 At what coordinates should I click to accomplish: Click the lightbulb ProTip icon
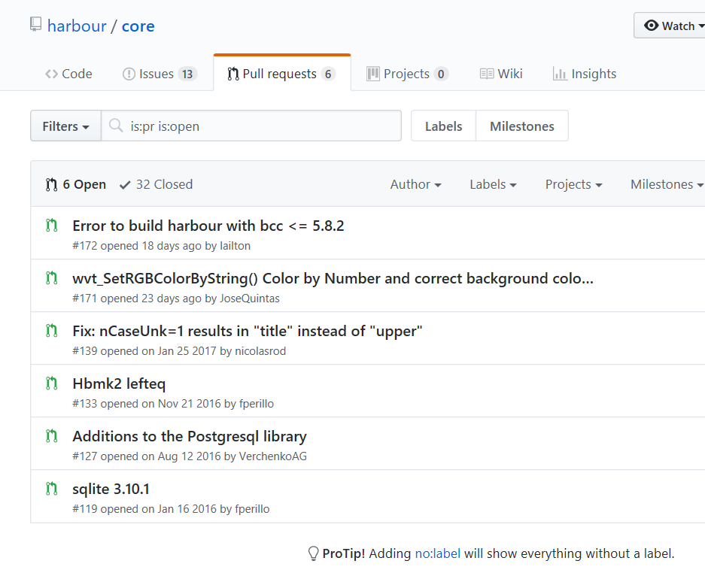(314, 554)
